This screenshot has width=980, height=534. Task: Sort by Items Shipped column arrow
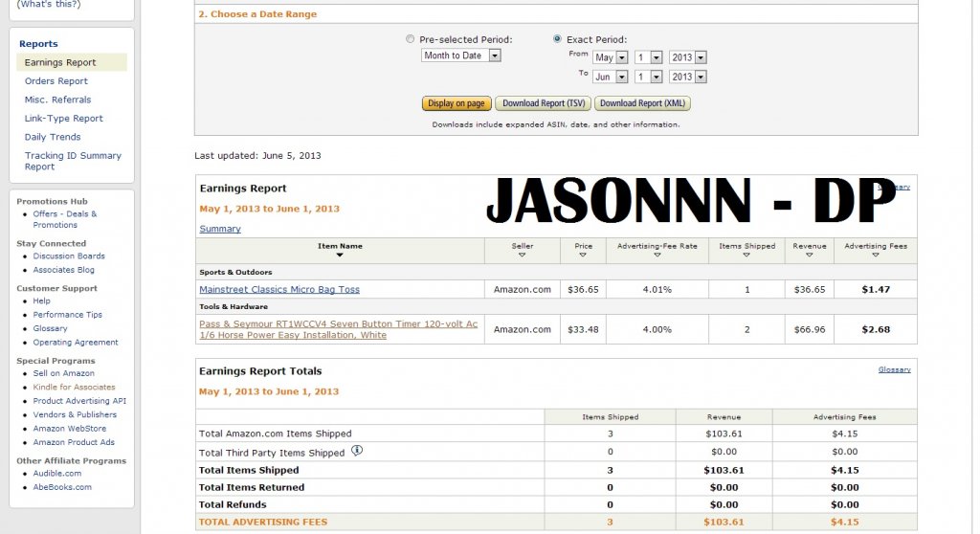pyautogui.click(x=746, y=256)
